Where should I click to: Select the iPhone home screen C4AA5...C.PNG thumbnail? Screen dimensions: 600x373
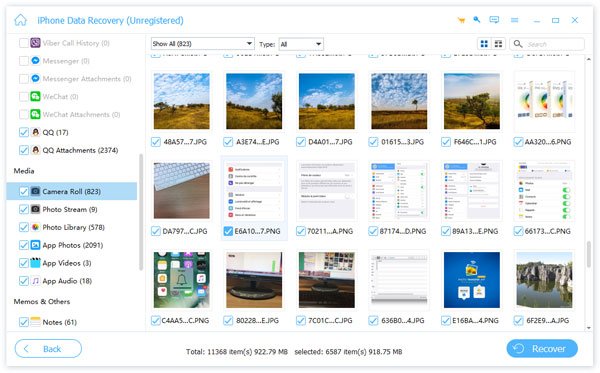(x=182, y=280)
